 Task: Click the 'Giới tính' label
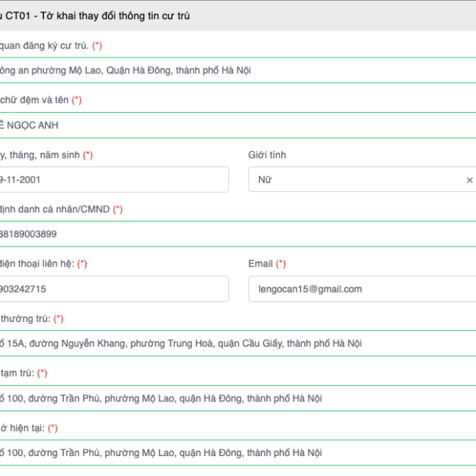coord(267,155)
